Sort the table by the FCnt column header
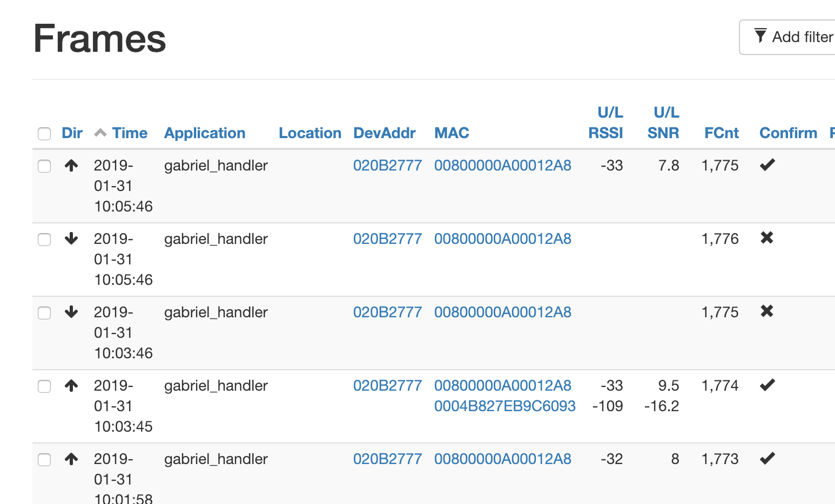This screenshot has height=504, width=835. 722,133
